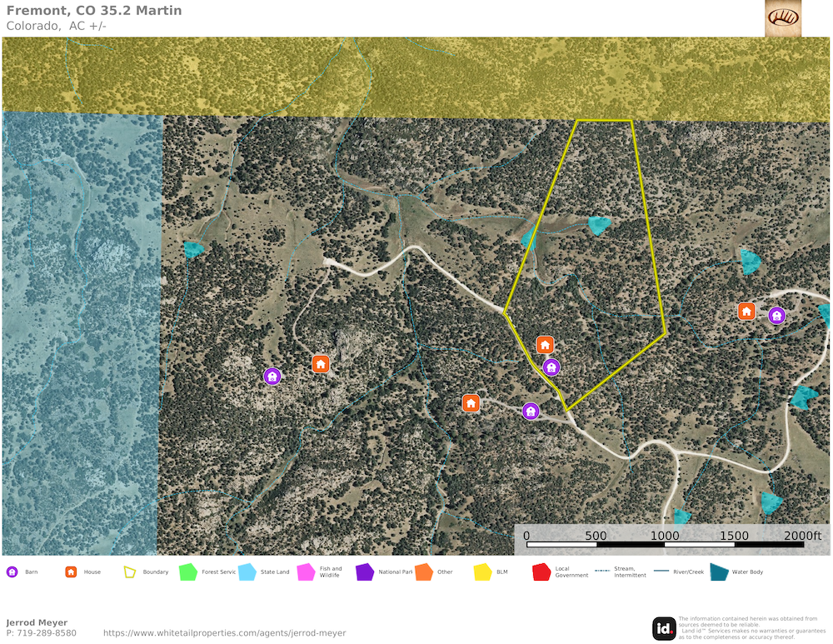Click the Fremont, CO 35.2 Martin title
The height and width of the screenshot is (644, 833).
[x=94, y=11]
